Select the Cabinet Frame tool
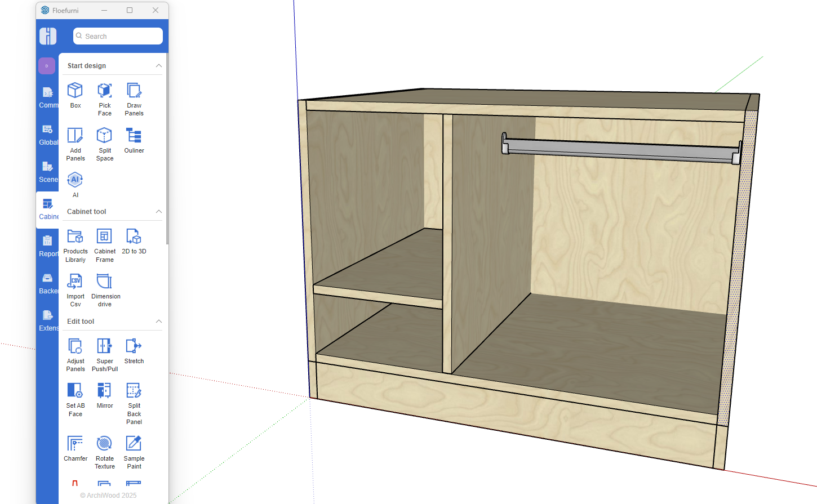 pos(104,237)
